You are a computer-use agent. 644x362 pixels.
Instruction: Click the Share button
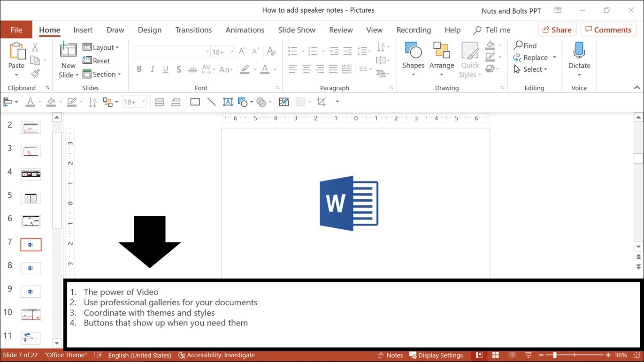pyautogui.click(x=557, y=29)
